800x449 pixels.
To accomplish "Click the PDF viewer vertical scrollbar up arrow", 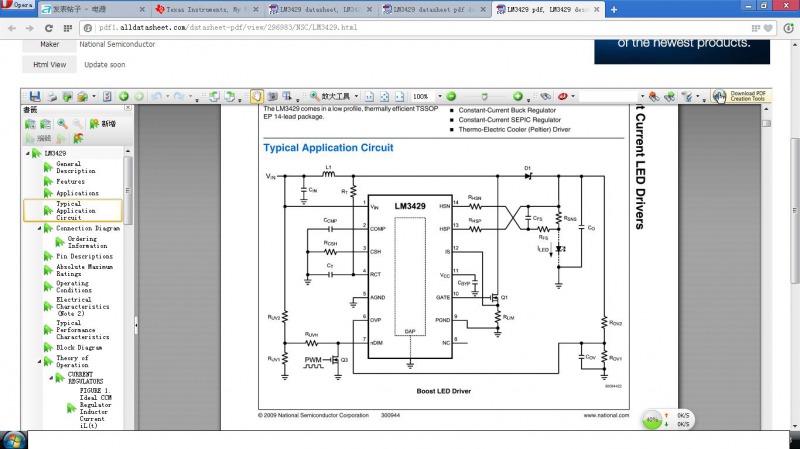I will (x=766, y=109).
